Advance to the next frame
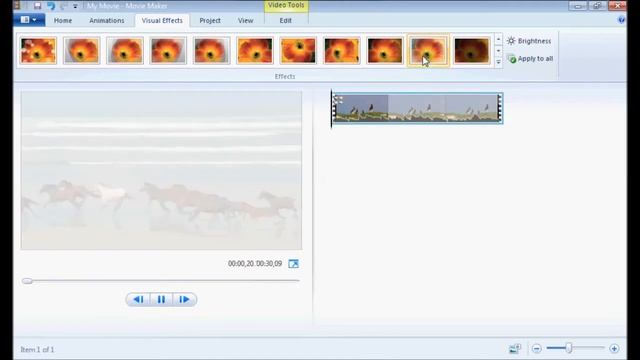The image size is (640, 360). (x=184, y=300)
